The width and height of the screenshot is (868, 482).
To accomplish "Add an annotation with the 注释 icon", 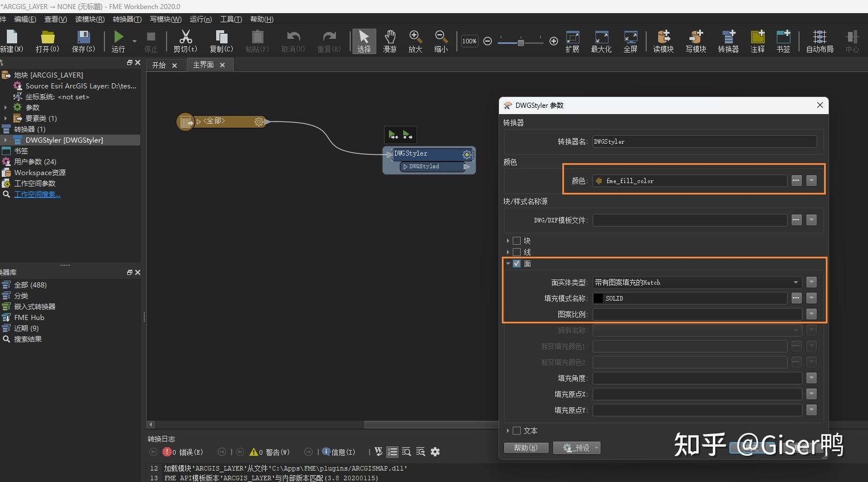I will 757,38.
